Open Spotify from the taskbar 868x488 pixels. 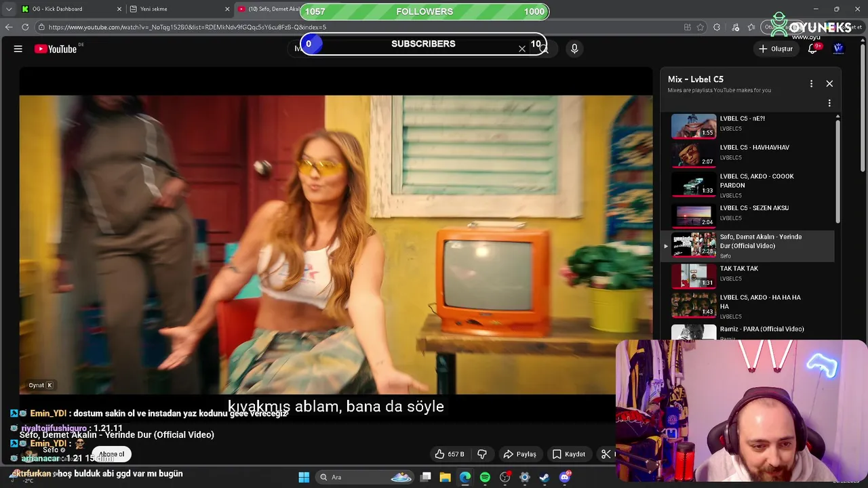pos(485,477)
